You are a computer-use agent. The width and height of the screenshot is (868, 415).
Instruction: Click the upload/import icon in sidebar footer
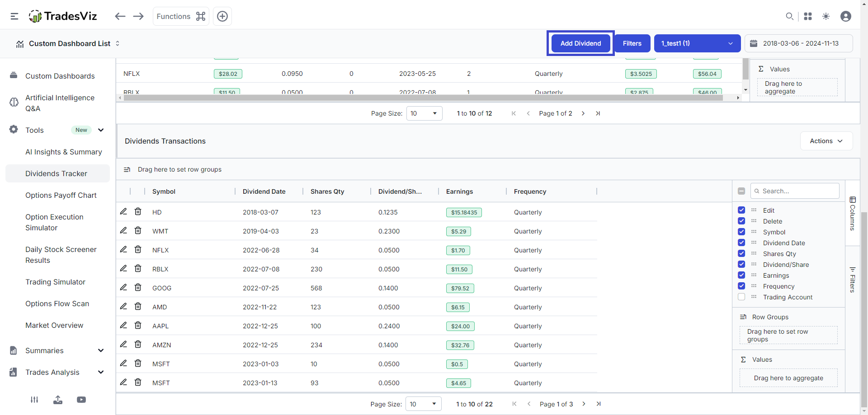pyautogui.click(x=58, y=400)
